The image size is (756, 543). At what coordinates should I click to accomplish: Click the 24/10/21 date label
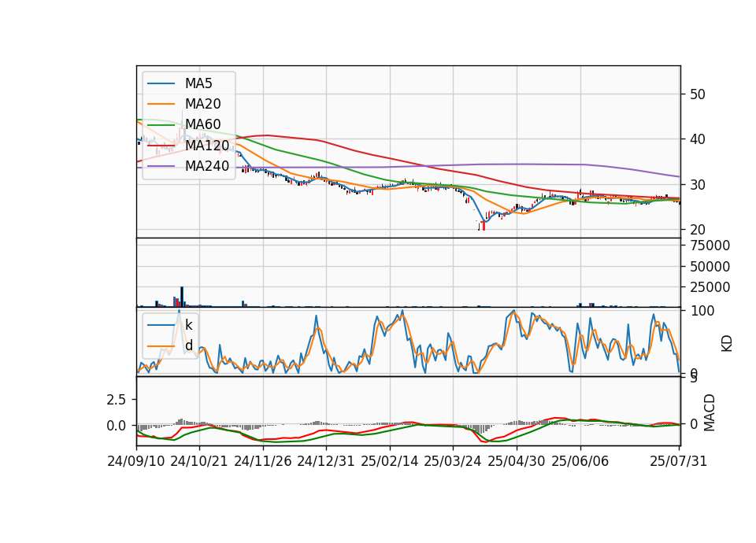coord(199,461)
